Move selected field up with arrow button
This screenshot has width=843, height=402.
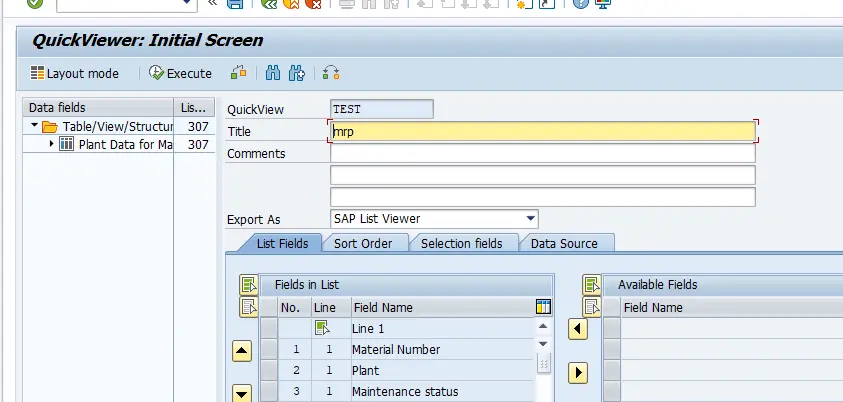[241, 351]
